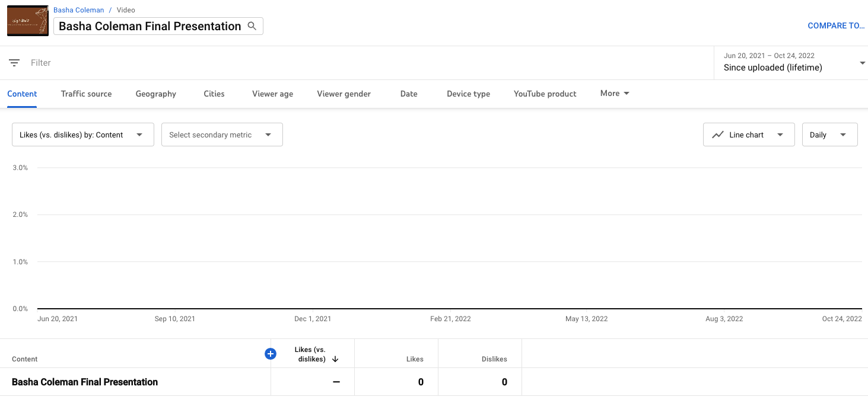Screen dimensions: 868x416
Task: Switch to the Viewer gender tab
Action: click(344, 93)
